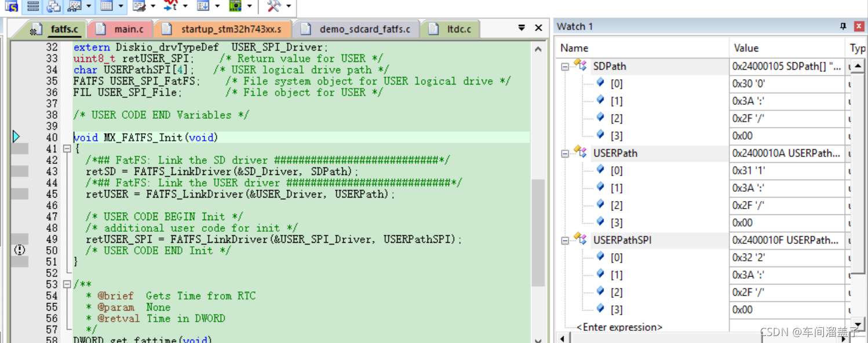The height and width of the screenshot is (343, 868).
Task: Click the Memory Windows toolbar icon
Action: click(106, 6)
